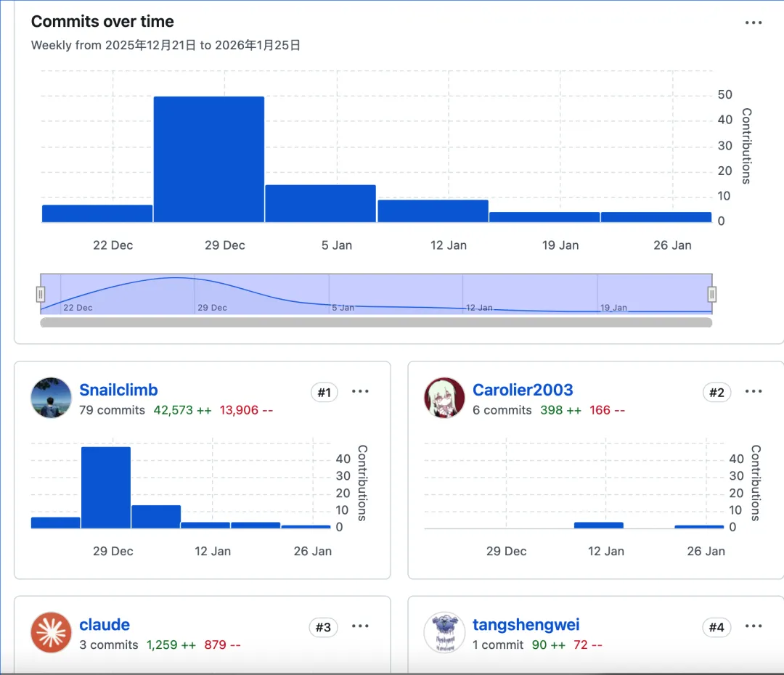Open tangshengwei contributor profile link
The image size is (784, 675).
click(x=526, y=624)
